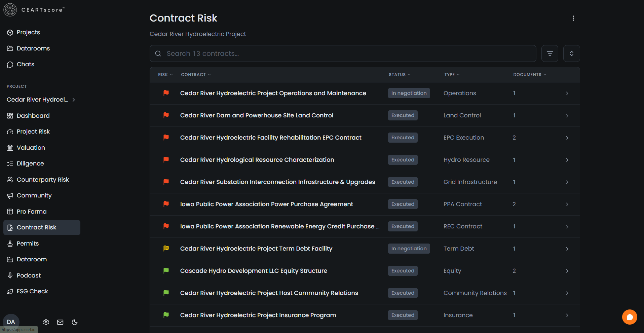Click yellow risk flag for Term Debt Facility
Viewport: 644px width, 333px height.
166,249
